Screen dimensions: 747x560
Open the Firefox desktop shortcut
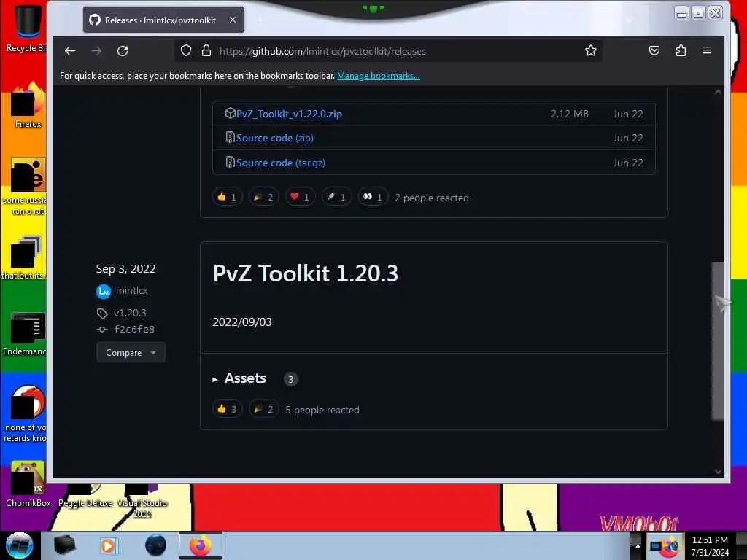coord(28,105)
